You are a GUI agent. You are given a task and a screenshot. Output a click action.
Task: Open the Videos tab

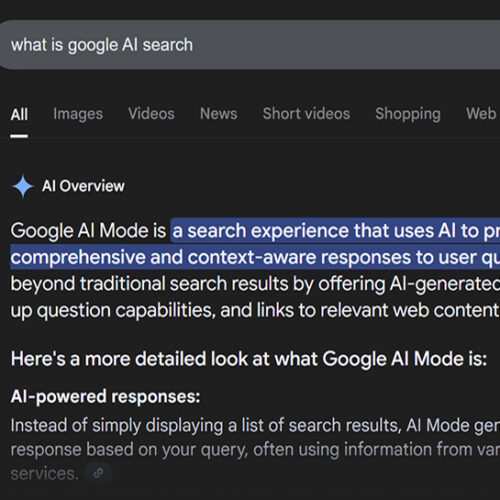(x=151, y=114)
